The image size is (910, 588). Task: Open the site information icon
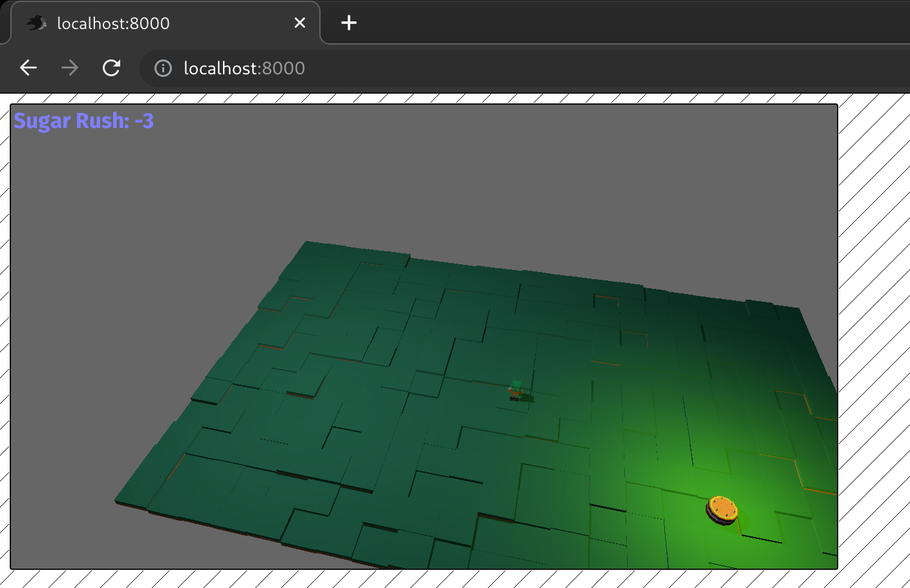pyautogui.click(x=163, y=68)
